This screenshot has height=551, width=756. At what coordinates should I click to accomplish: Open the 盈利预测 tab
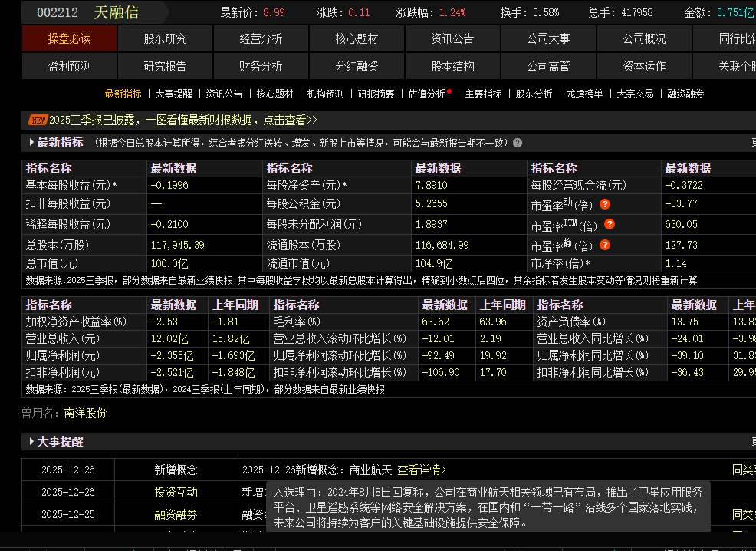70,66
